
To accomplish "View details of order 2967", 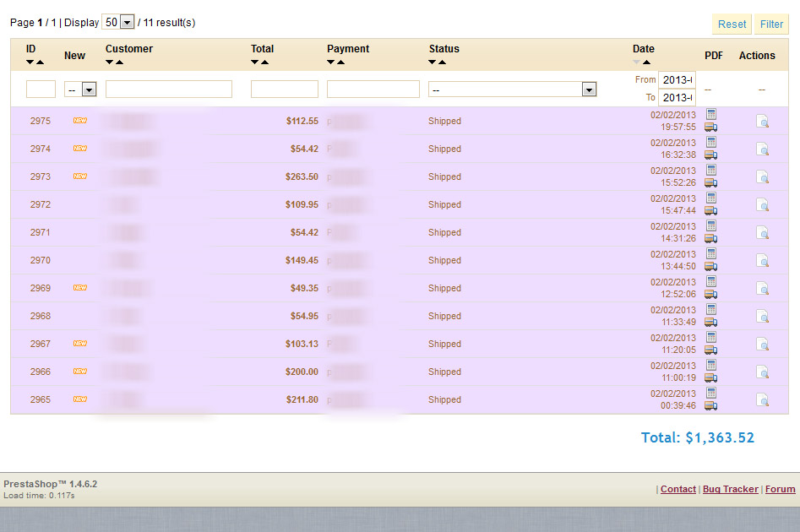I will 762,345.
